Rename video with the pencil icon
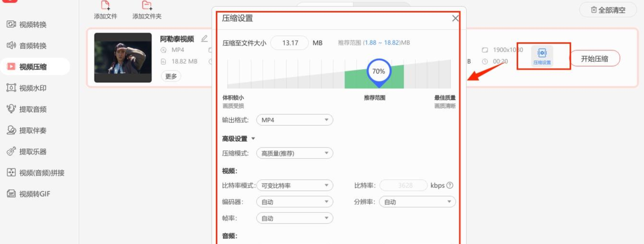 point(205,39)
